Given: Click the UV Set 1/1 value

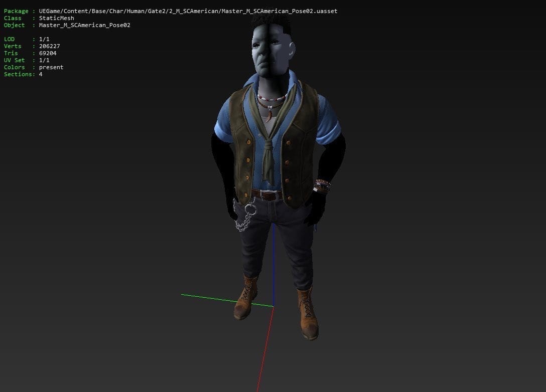Looking at the screenshot, I should [x=44, y=60].
